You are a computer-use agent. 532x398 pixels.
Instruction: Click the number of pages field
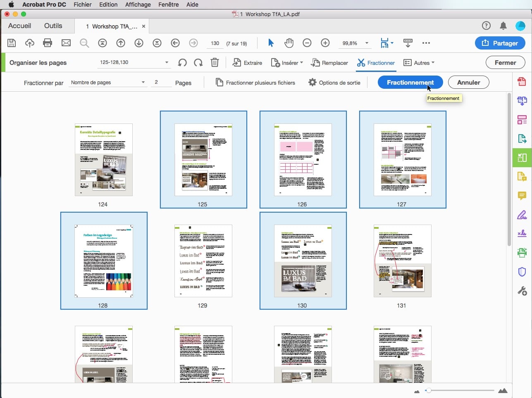pos(161,83)
